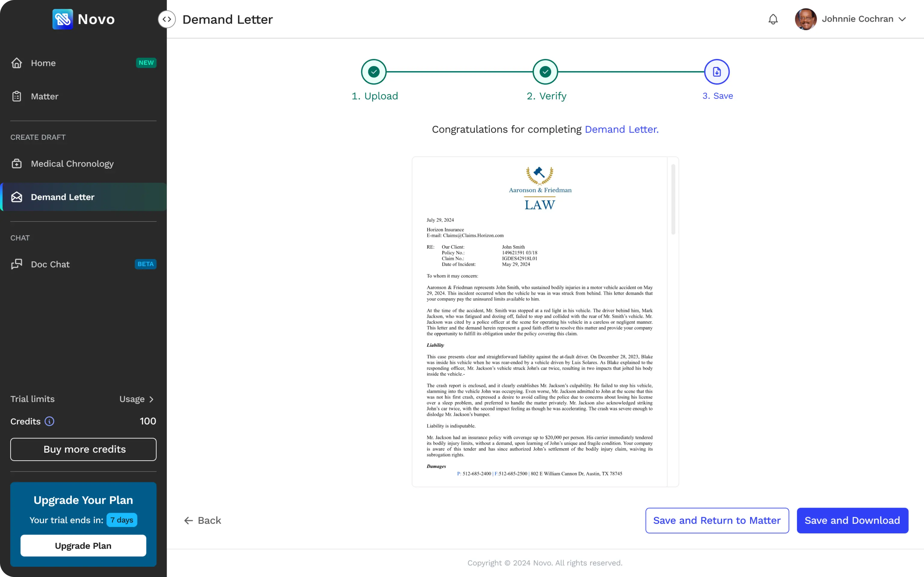
Task: Click the Novo logo icon
Action: pyautogui.click(x=63, y=19)
